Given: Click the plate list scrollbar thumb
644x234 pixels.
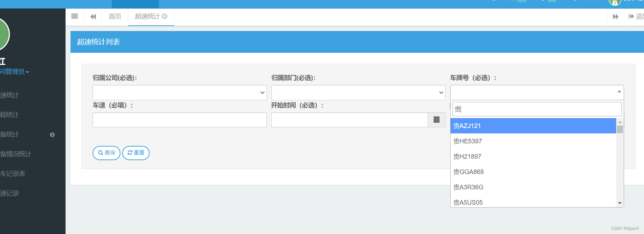Looking at the screenshot, I should [620, 129].
